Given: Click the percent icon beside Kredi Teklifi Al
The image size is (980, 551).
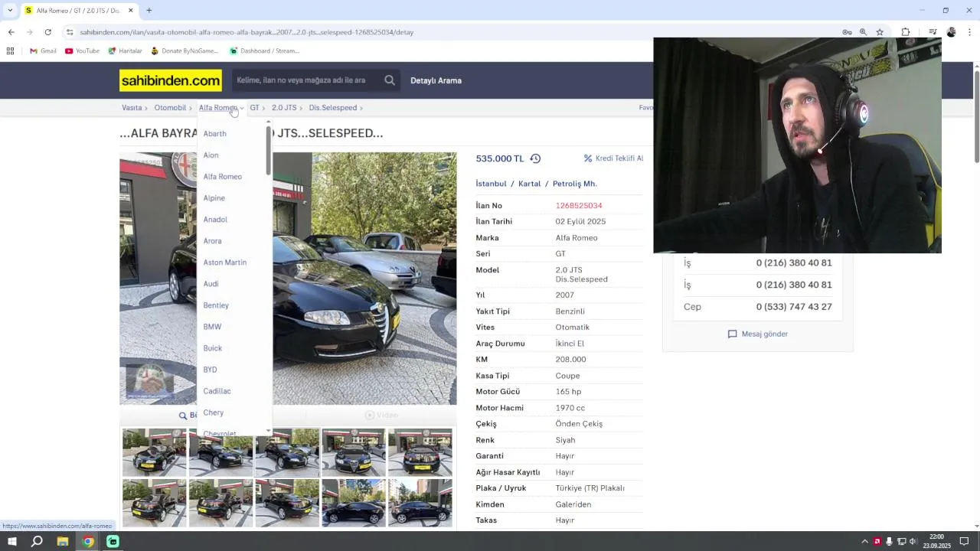Looking at the screenshot, I should click(x=588, y=158).
